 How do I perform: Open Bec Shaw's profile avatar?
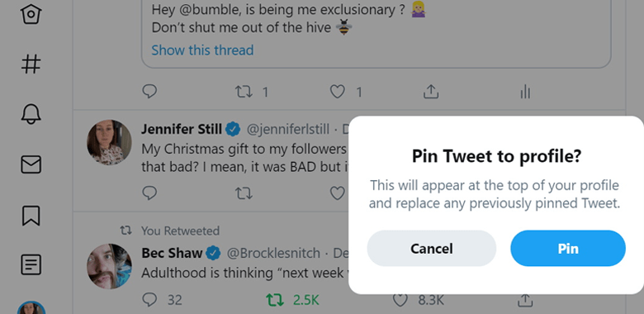click(109, 266)
